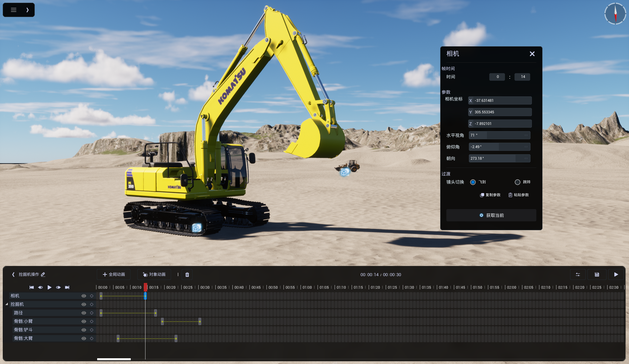
Task: Add a 全局动画 global animation
Action: (x=114, y=274)
